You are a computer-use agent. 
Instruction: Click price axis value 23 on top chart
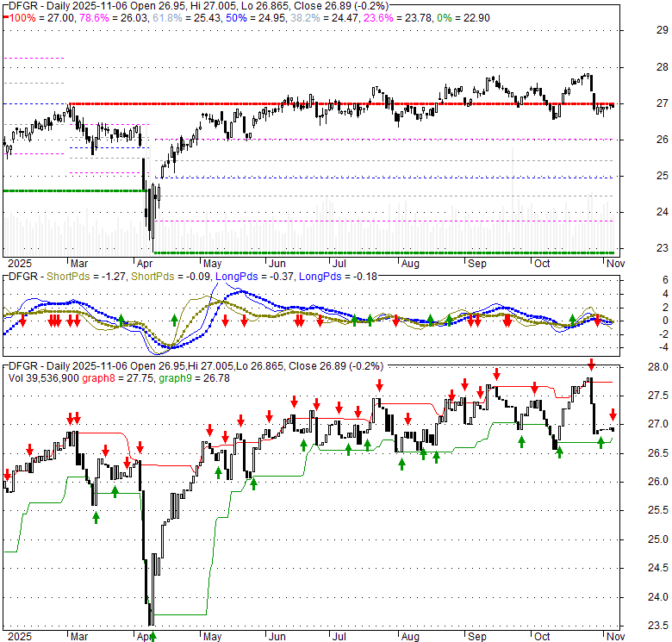pos(663,248)
